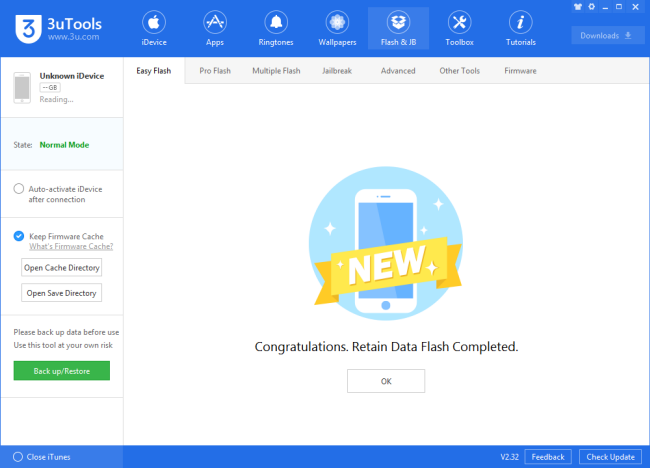Image resolution: width=650 pixels, height=468 pixels.
Task: Click OK to dismiss flash completed message
Action: [386, 381]
